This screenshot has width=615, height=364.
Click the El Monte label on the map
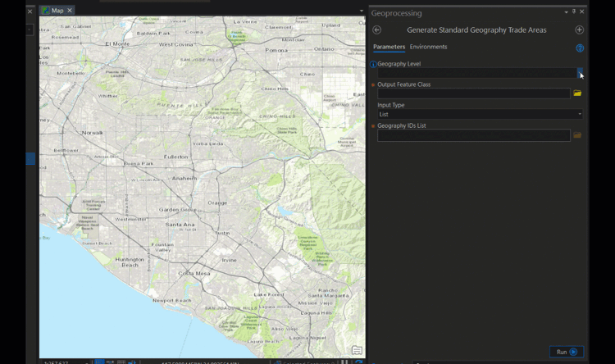[x=117, y=44]
